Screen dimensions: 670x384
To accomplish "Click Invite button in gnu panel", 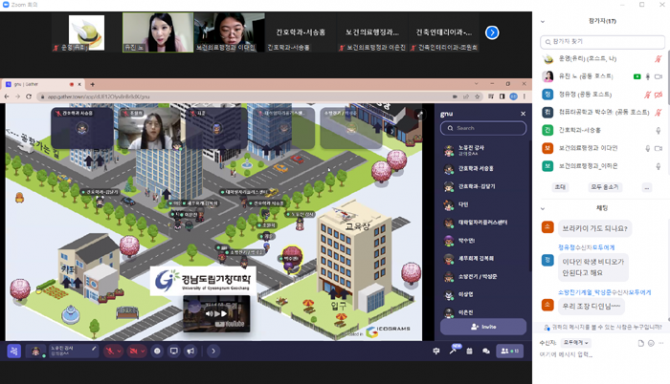I will pyautogui.click(x=483, y=327).
